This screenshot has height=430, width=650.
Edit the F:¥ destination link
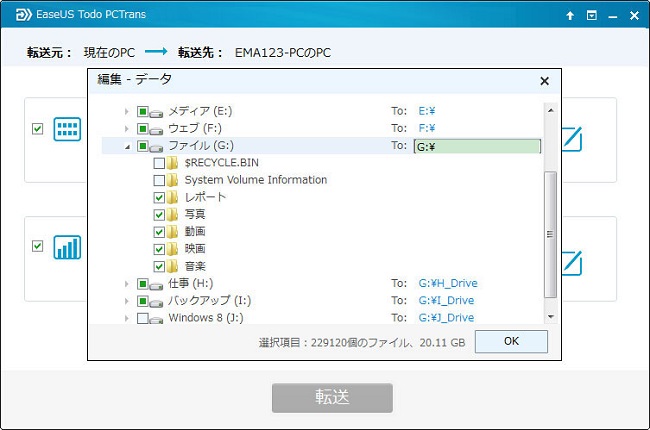pos(427,129)
